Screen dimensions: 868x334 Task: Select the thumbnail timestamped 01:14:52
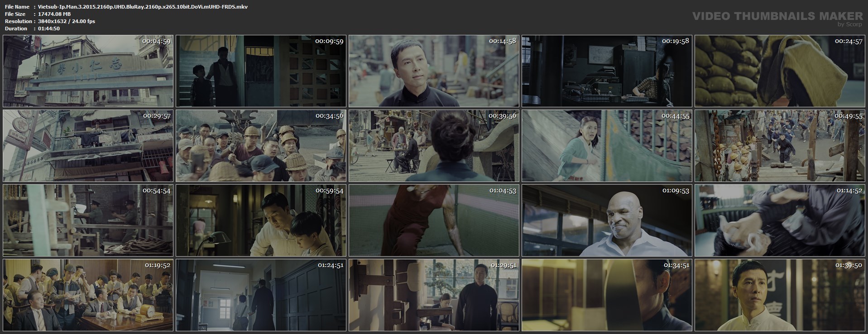coord(780,220)
